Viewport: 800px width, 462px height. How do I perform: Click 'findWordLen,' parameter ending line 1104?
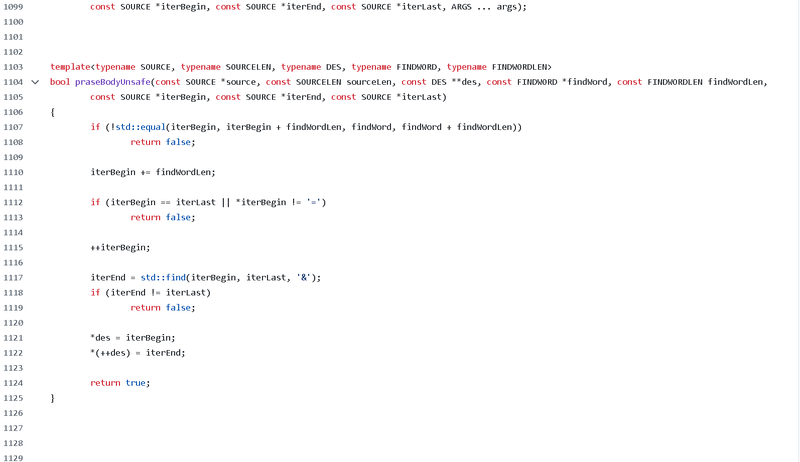(737, 82)
